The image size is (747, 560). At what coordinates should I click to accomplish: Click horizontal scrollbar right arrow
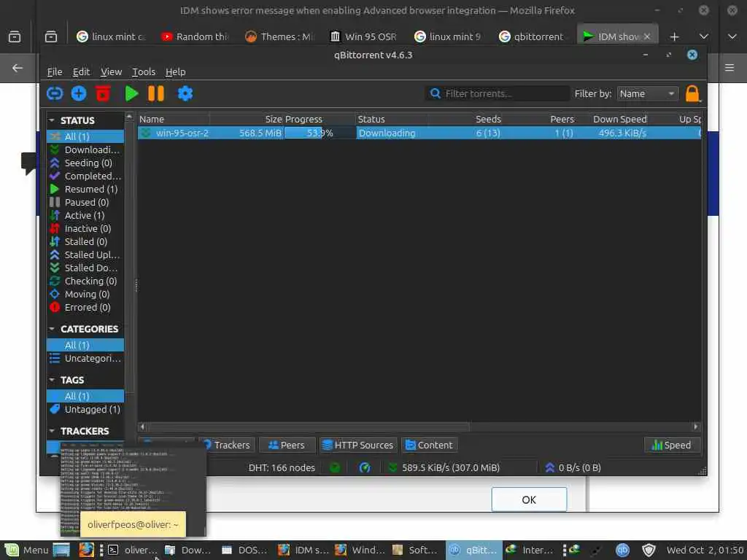[696, 426]
